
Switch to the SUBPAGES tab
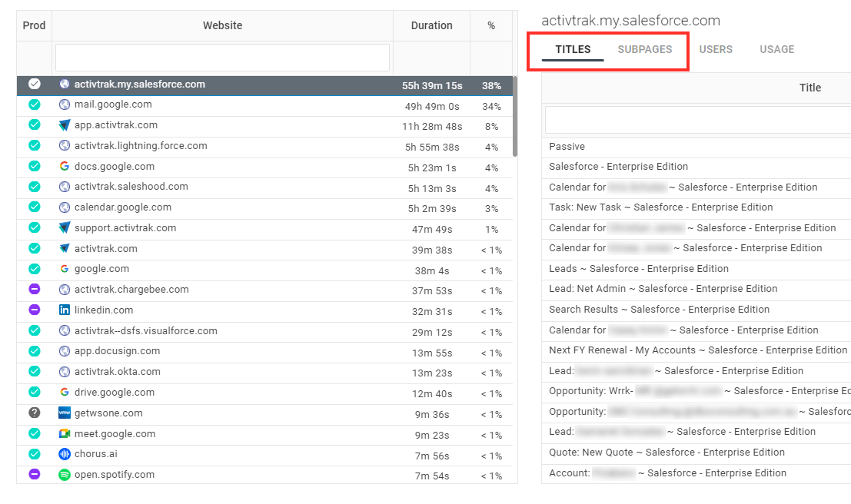tap(645, 49)
